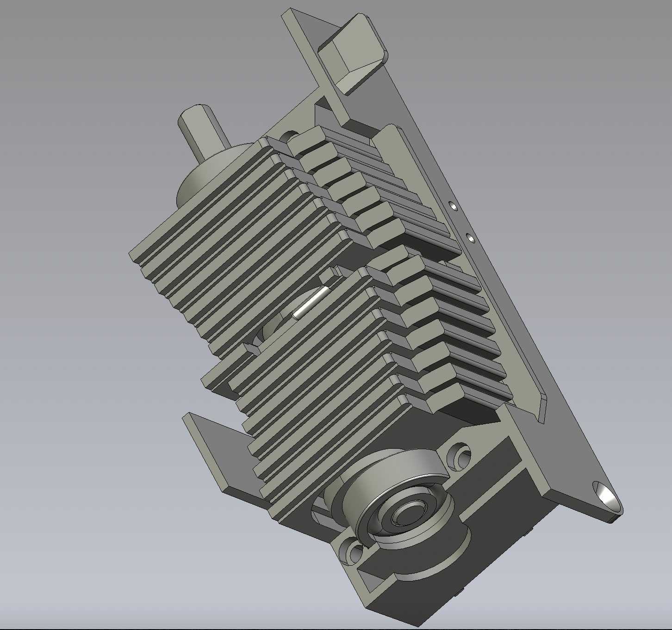Pick the shiny dowel pin between heat sinks

coord(311,303)
